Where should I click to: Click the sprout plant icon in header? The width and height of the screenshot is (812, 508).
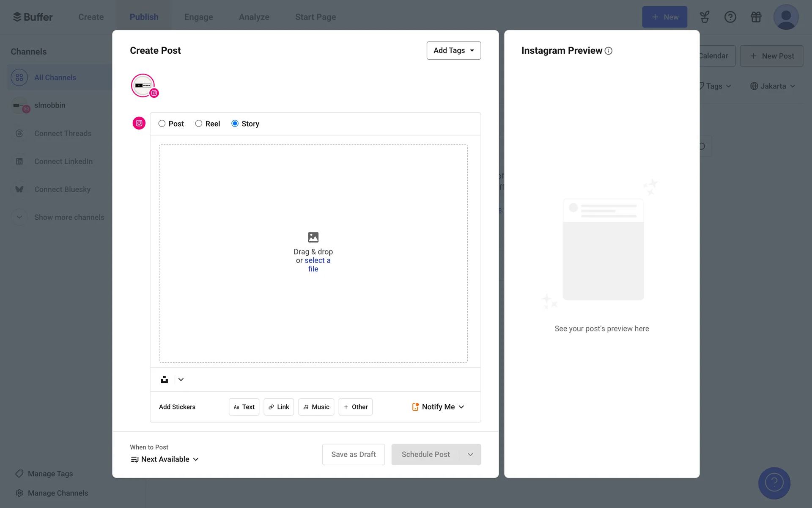(704, 17)
